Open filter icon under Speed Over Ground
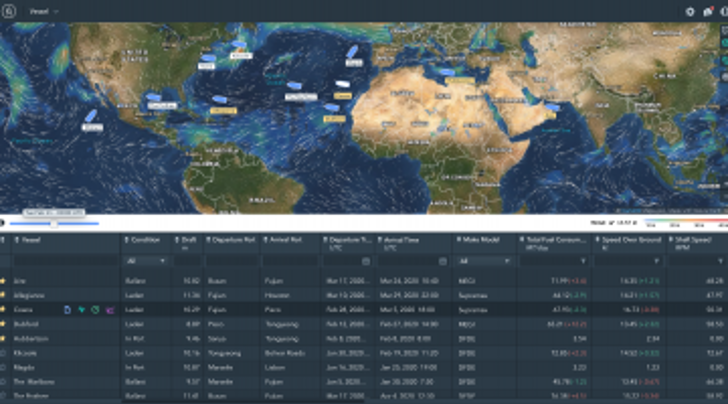728x404 pixels. coord(655,261)
